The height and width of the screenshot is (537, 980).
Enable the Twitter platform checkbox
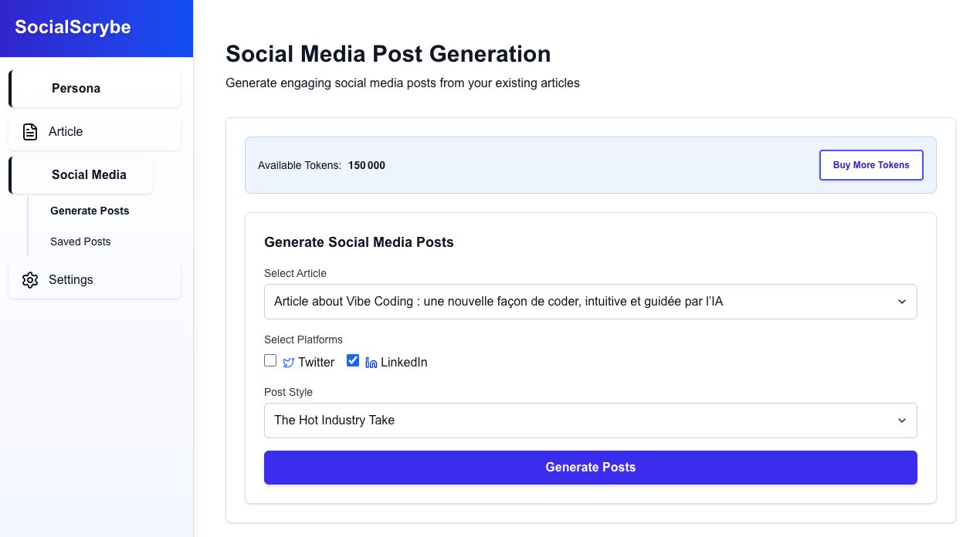pos(270,360)
